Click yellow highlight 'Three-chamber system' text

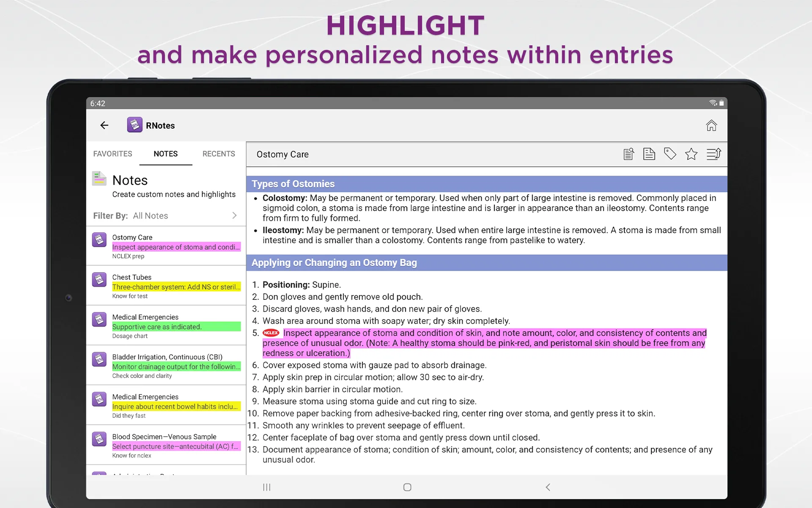pyautogui.click(x=176, y=287)
